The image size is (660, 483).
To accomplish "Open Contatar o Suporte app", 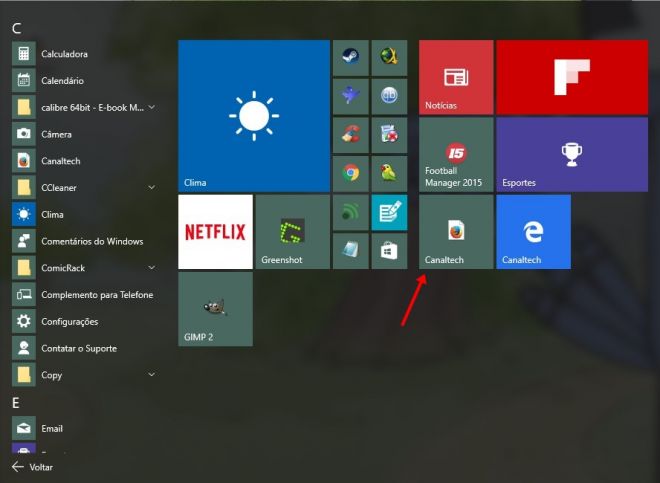I will click(x=84, y=348).
